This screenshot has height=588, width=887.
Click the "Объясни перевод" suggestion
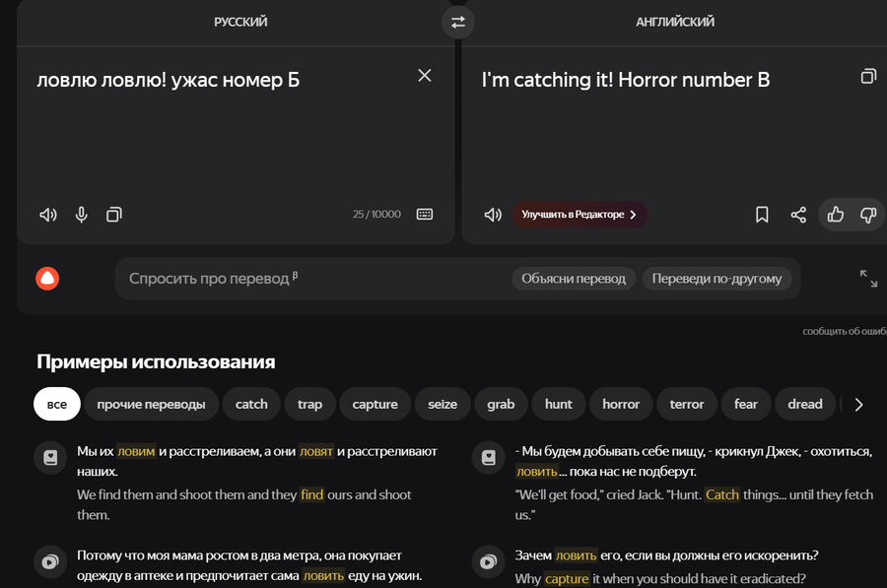tap(573, 278)
